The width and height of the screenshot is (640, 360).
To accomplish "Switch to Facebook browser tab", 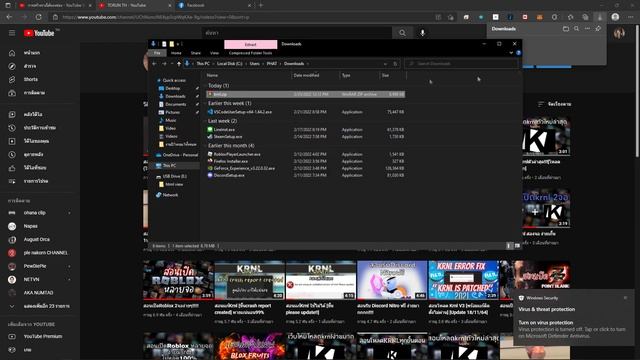I will [215, 5].
